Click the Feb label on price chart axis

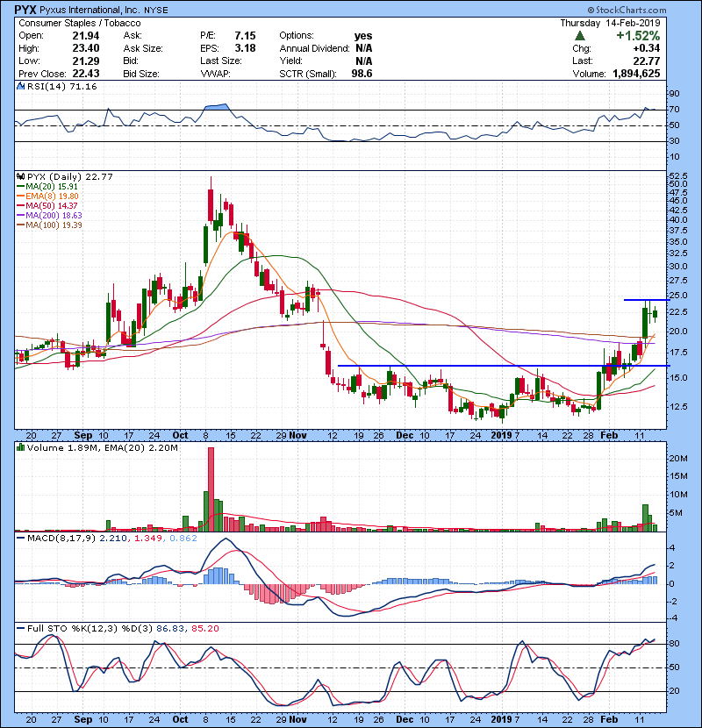click(609, 436)
